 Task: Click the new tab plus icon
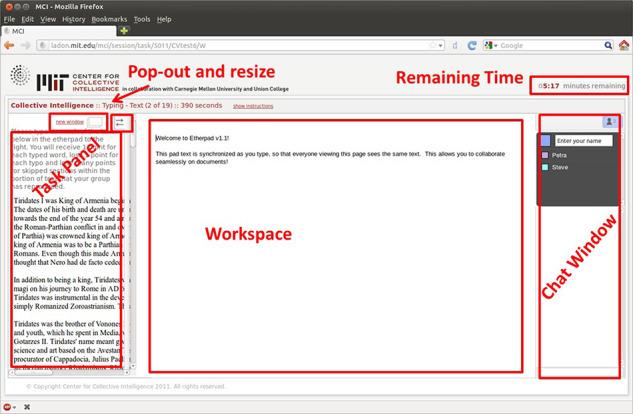click(x=124, y=31)
